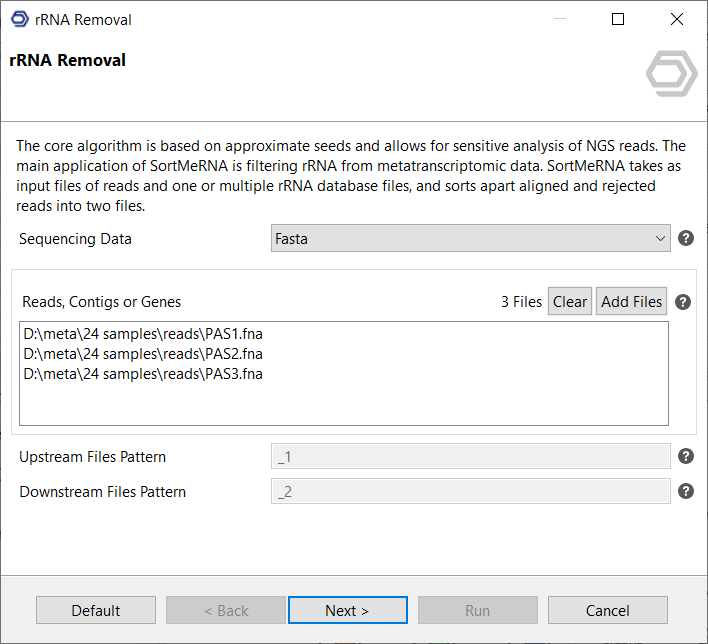The width and height of the screenshot is (708, 644).
Task: Go to the next step with Next >
Action: click(x=347, y=610)
